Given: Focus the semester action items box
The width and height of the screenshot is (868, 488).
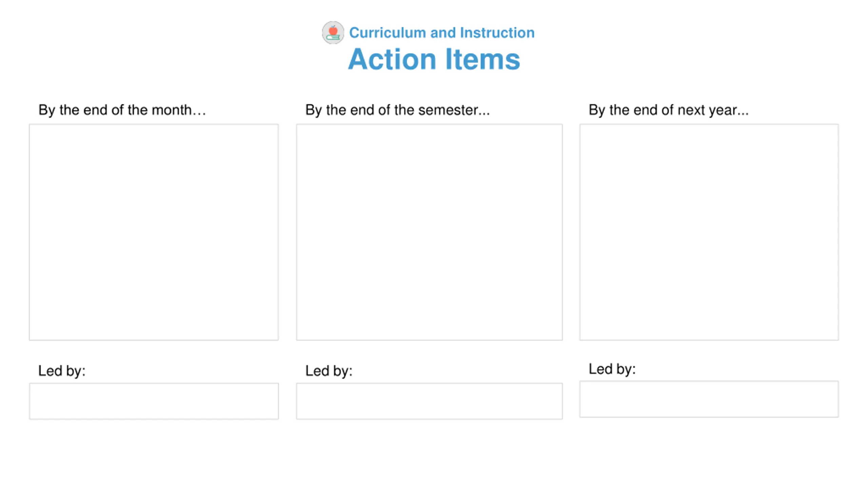Looking at the screenshot, I should click(x=429, y=232).
